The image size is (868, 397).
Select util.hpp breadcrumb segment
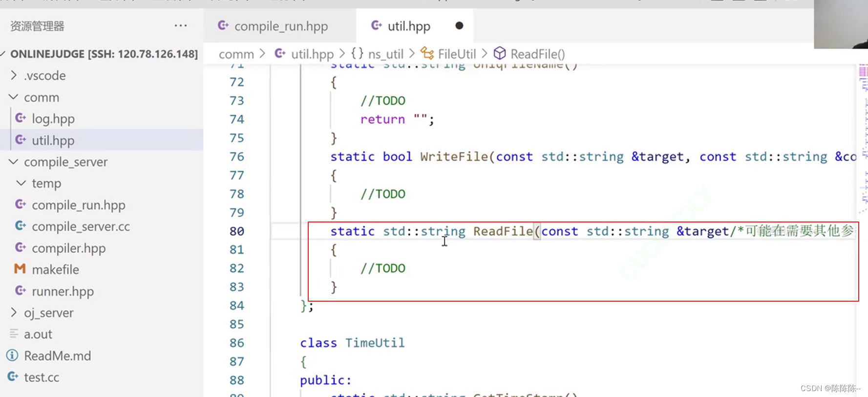(x=312, y=54)
